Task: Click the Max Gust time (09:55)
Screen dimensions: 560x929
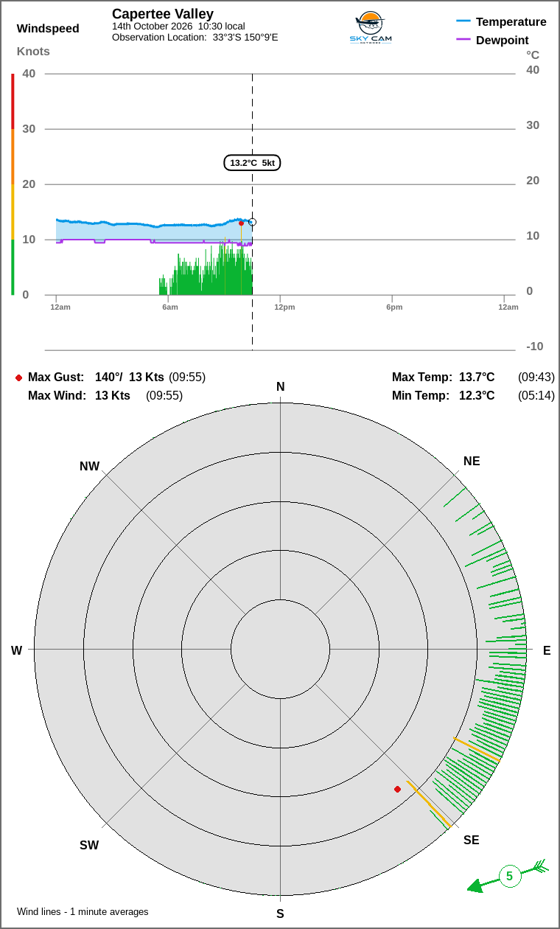Action: pyautogui.click(x=187, y=377)
